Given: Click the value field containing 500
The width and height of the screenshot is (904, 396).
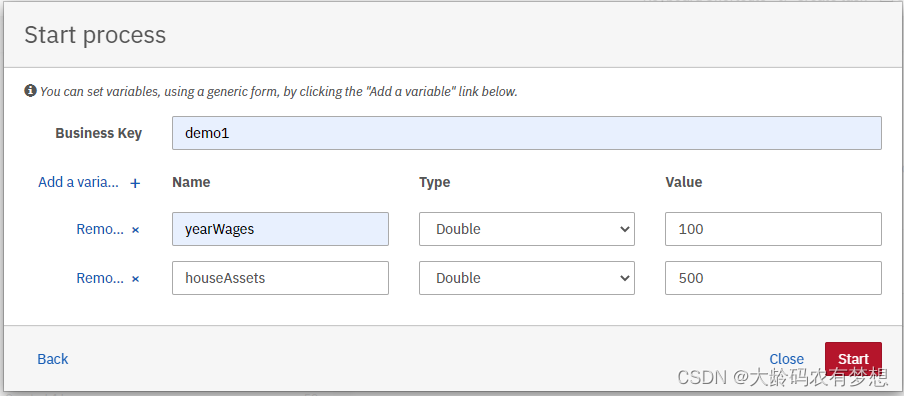Looking at the screenshot, I should [x=773, y=278].
